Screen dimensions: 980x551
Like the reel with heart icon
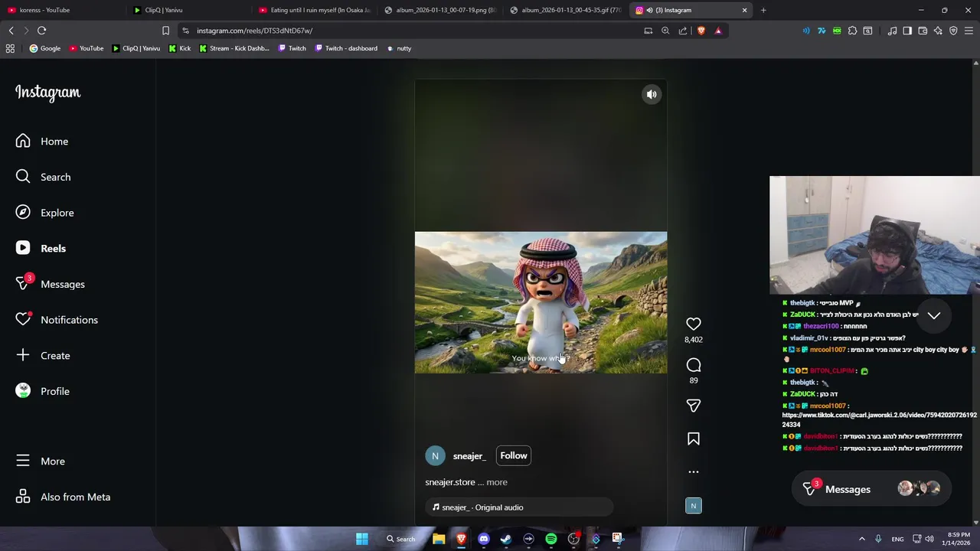(x=694, y=324)
